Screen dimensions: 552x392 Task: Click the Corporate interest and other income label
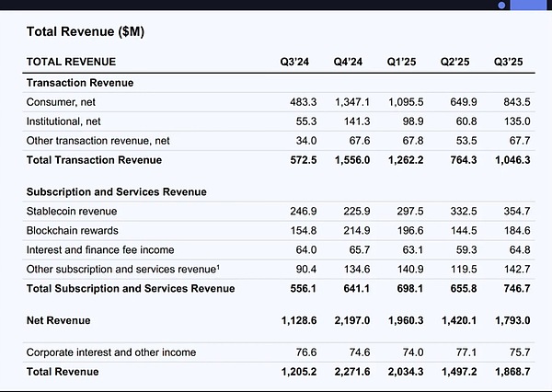pos(111,352)
